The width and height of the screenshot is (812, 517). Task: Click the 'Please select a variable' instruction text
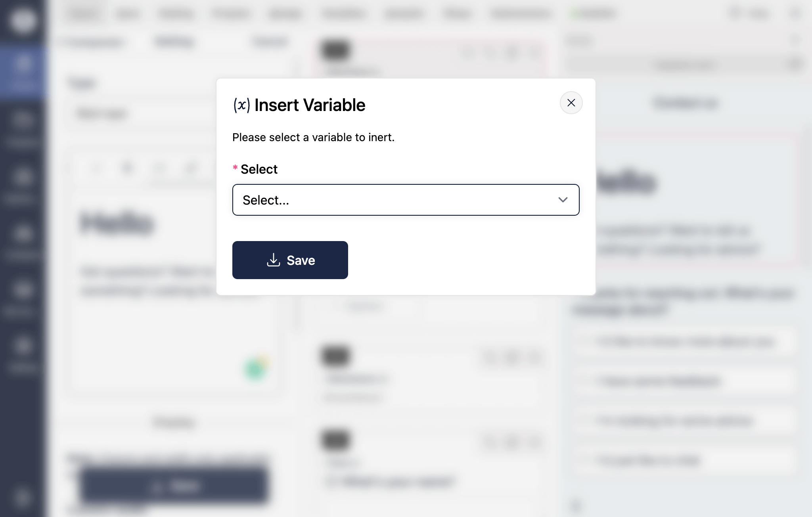click(313, 138)
